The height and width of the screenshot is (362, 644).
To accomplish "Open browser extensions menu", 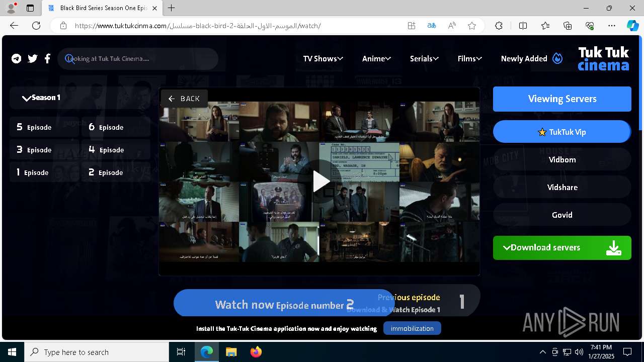I will [x=499, y=26].
